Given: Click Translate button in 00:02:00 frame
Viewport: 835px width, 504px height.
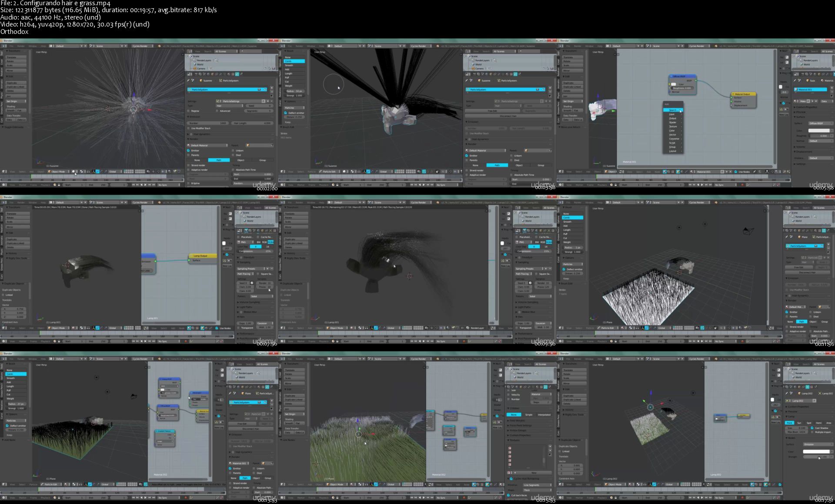Looking at the screenshot, I should (x=16, y=57).
